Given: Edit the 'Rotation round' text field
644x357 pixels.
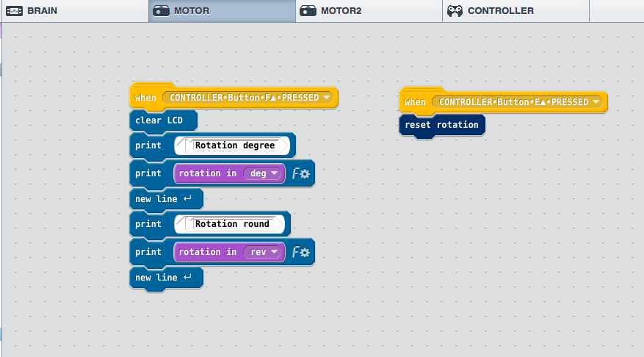Looking at the screenshot, I should click(x=232, y=224).
